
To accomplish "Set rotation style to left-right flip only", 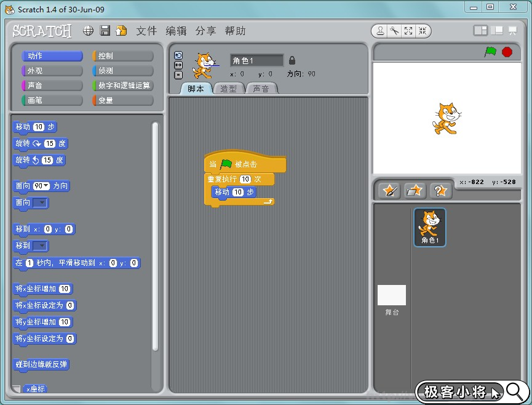I will (178, 65).
